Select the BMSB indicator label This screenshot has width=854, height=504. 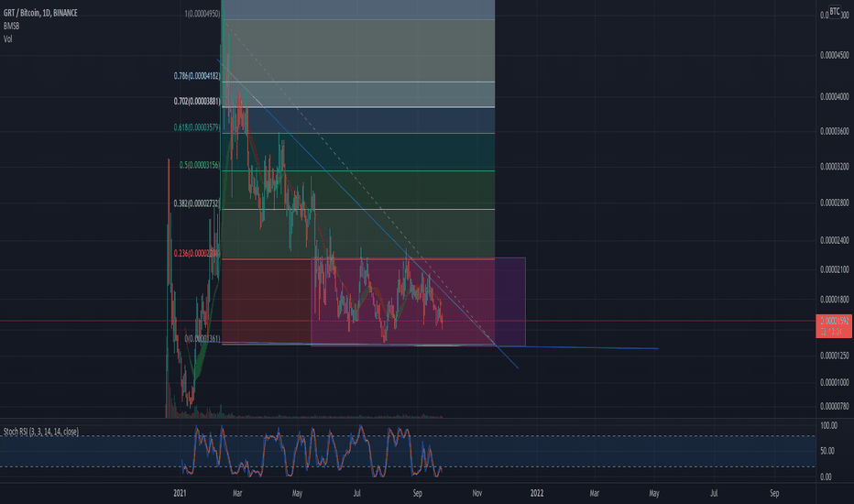pos(11,26)
